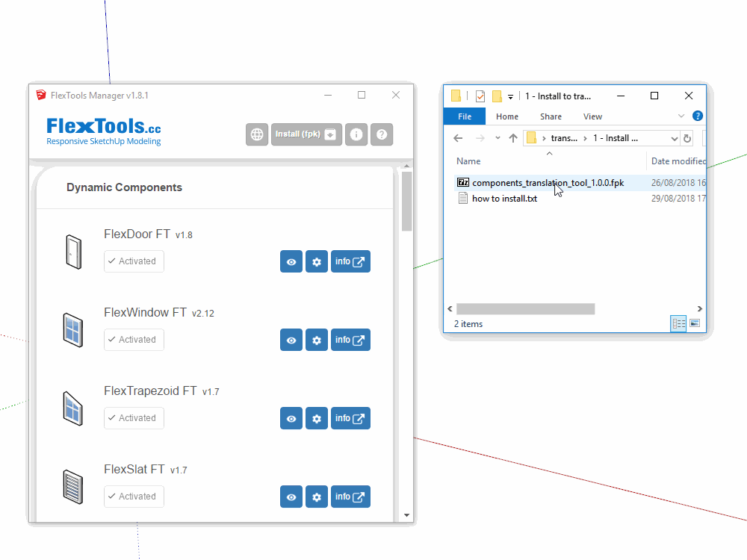Switch Explorer to details view
747x560 pixels.
678,324
